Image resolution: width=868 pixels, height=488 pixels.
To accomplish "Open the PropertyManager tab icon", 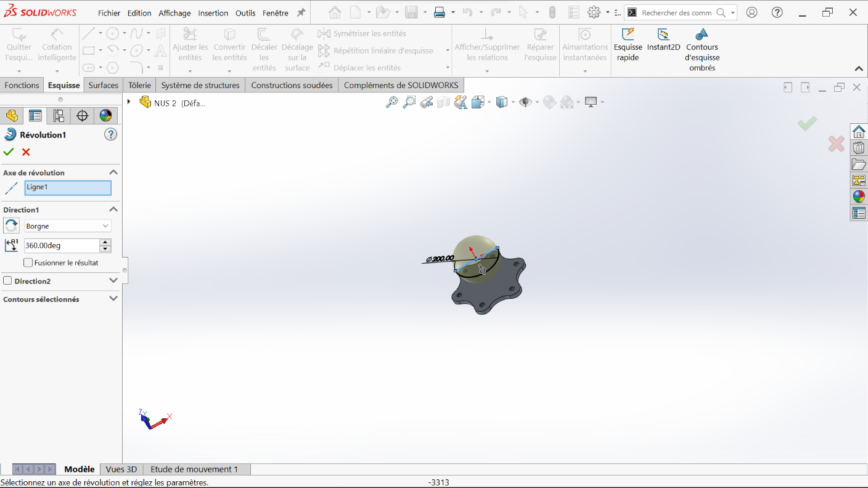I will point(35,115).
